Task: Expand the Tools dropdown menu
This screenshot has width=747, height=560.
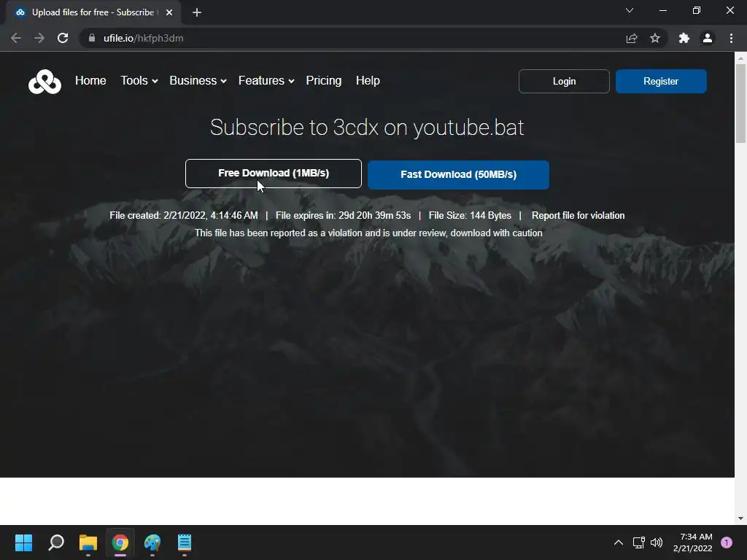Action: 139,80
